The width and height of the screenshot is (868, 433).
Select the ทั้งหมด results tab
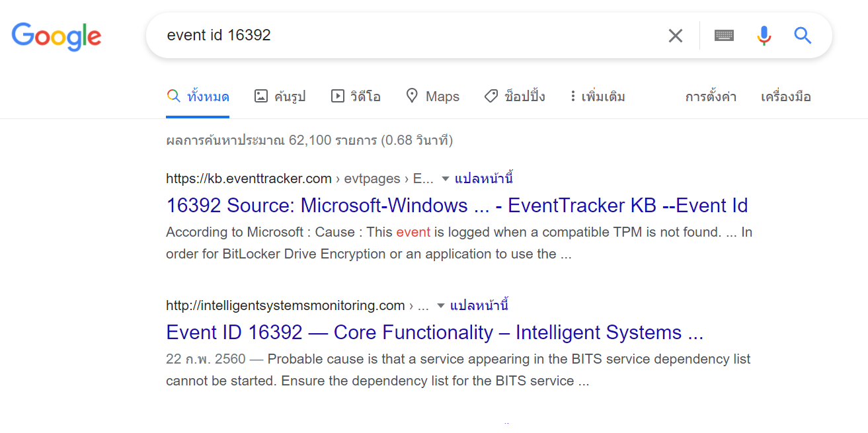coord(198,97)
